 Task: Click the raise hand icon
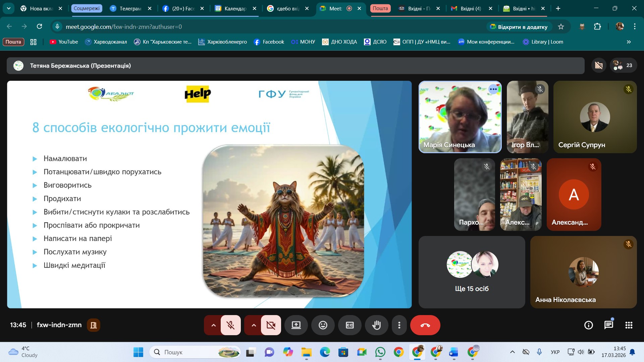tap(376, 325)
